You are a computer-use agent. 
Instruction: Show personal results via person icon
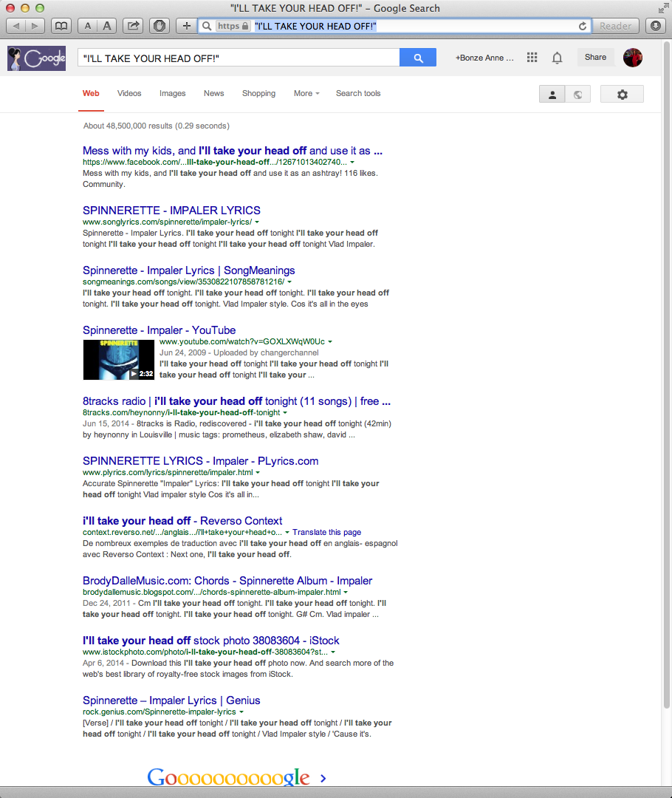pos(552,94)
